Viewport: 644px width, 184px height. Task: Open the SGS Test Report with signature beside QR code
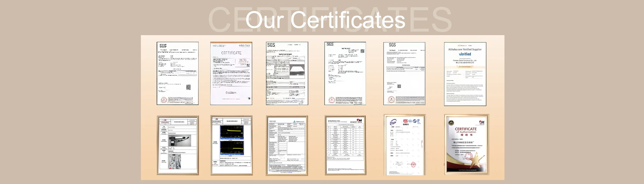click(x=404, y=74)
